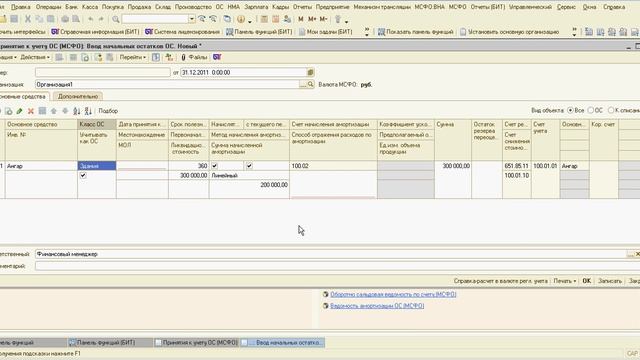Expand the toolbar overflow chevron after 'Мои задачи'
Image resolution: width=640 pixels, height=360 pixels.
367,32
